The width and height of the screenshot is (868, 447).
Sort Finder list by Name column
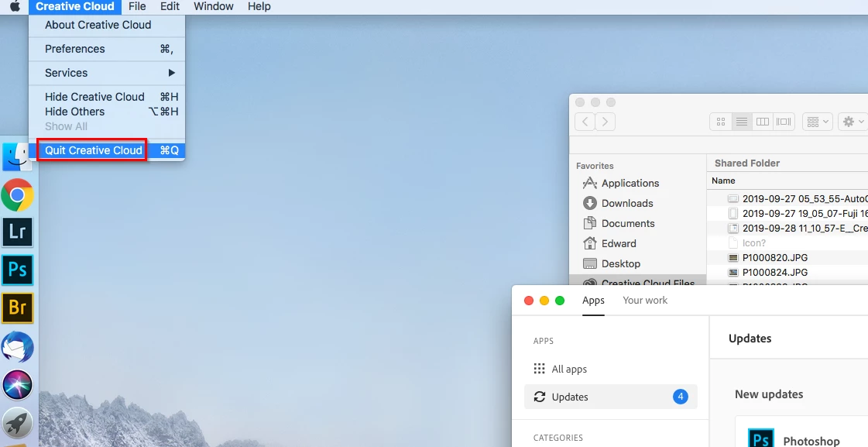[723, 181]
